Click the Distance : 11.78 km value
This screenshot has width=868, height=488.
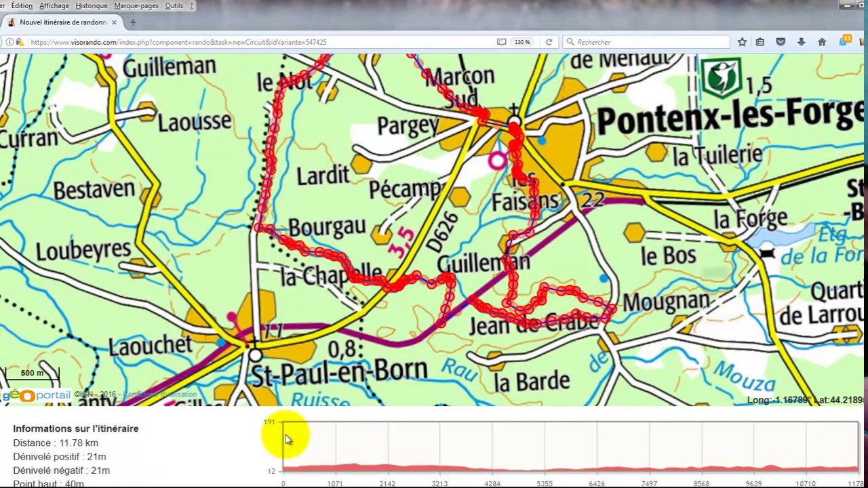tap(56, 443)
